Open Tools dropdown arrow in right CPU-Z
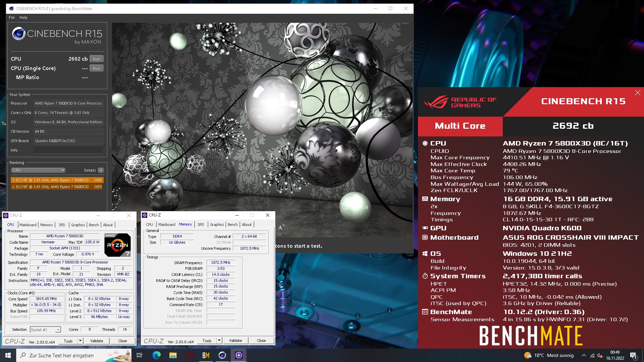Image resolution: width=644 pixels, height=362 pixels. tap(219, 341)
